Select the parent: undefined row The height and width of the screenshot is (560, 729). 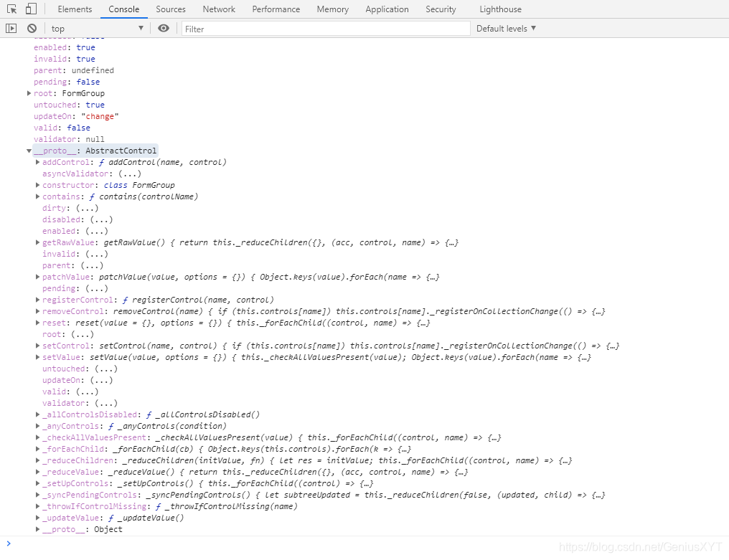73,70
